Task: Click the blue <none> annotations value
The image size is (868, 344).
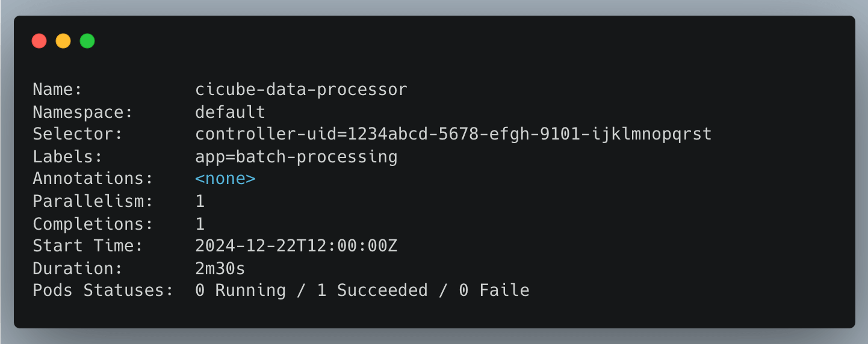Action: [225, 179]
